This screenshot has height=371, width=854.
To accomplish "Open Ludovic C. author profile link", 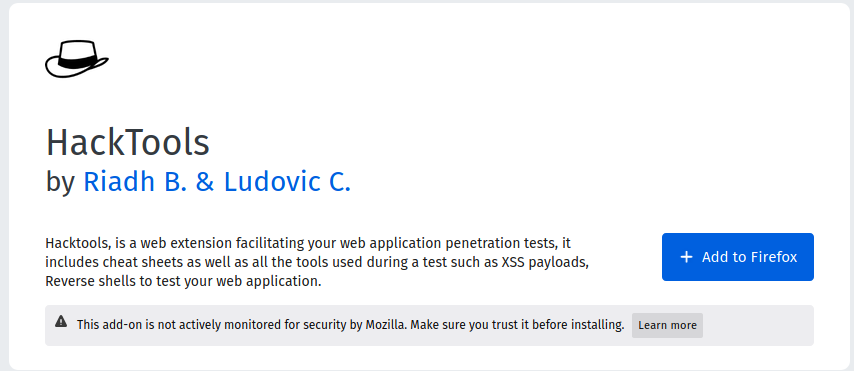I will (287, 183).
